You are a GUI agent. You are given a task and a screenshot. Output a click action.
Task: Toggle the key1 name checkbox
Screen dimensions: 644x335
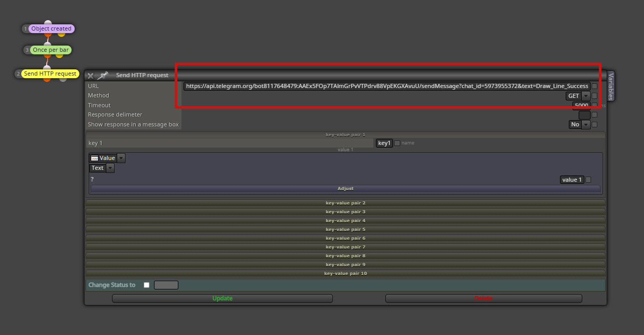tap(397, 143)
